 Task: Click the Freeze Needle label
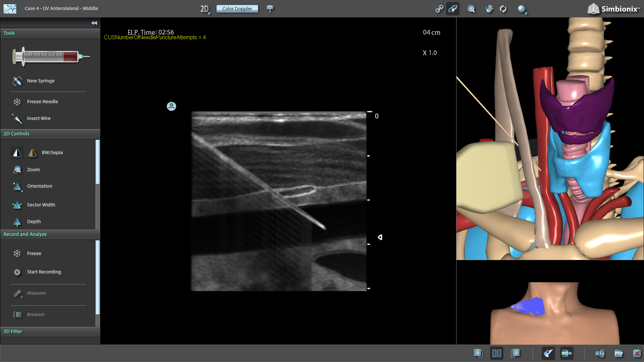coord(42,102)
